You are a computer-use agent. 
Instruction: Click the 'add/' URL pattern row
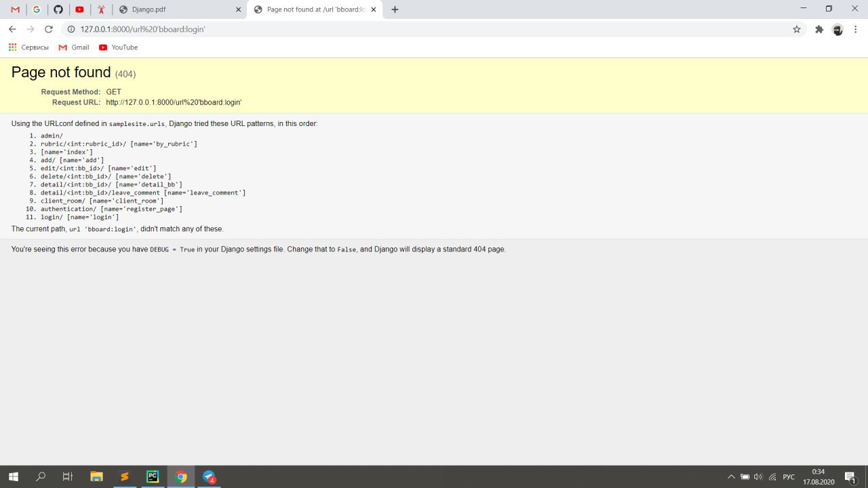(72, 160)
